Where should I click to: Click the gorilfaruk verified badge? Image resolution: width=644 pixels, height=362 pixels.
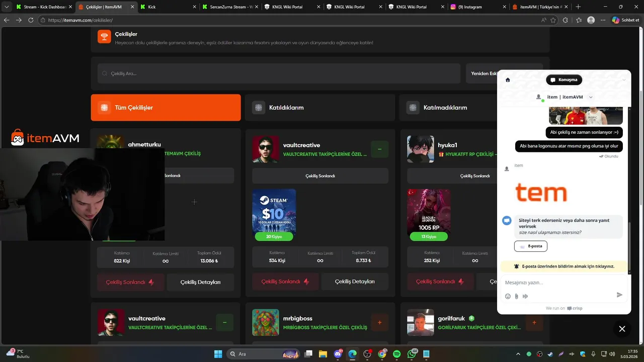tap(471, 318)
